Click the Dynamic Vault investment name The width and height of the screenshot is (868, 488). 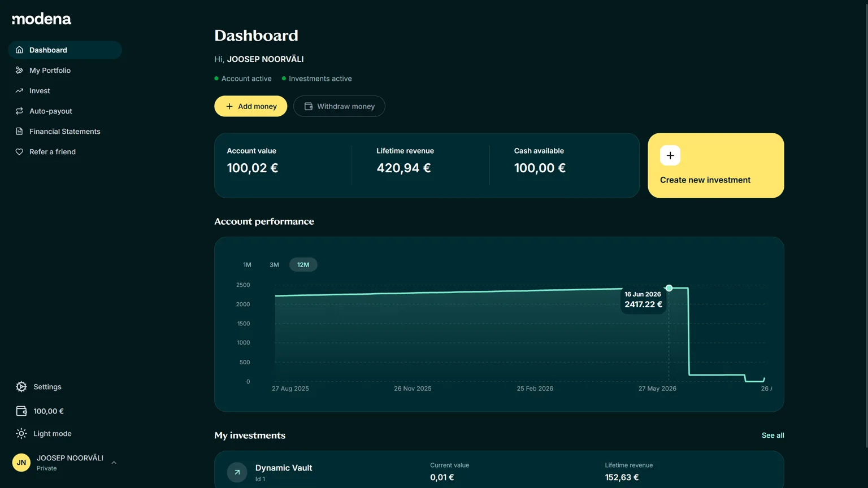284,468
